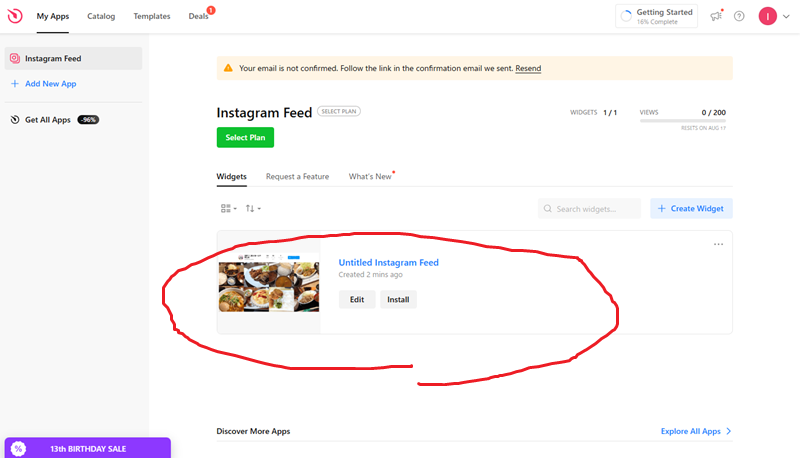The image size is (800, 458).
Task: Open the Templates tab
Action: pyautogui.click(x=152, y=16)
